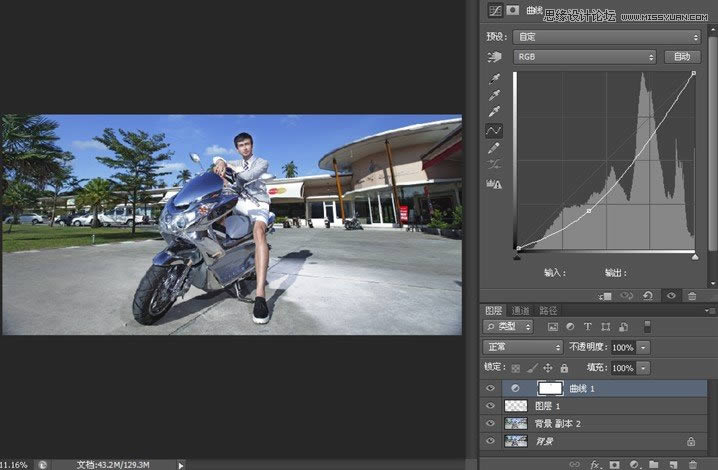Open the fill slider arrow
Screen dimensions: 718x470
tap(643, 368)
